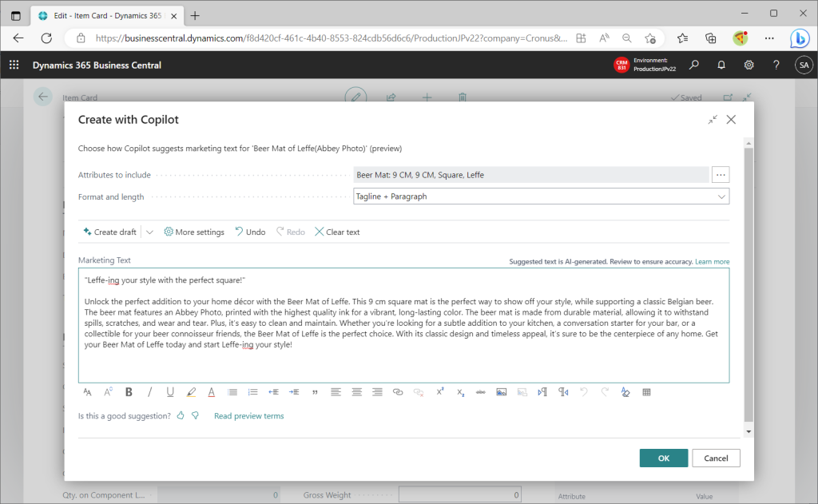Open the notifications bell

coord(721,65)
